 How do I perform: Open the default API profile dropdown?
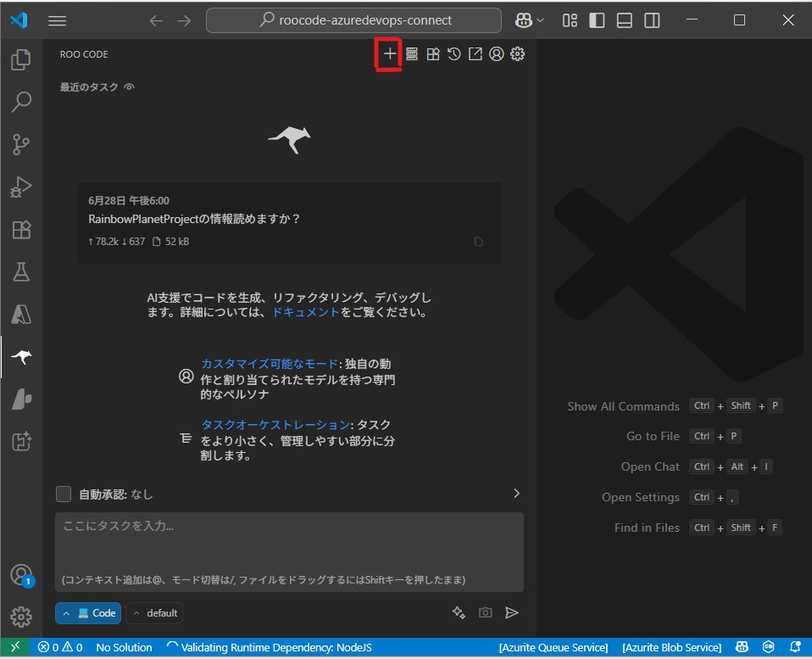pos(154,613)
